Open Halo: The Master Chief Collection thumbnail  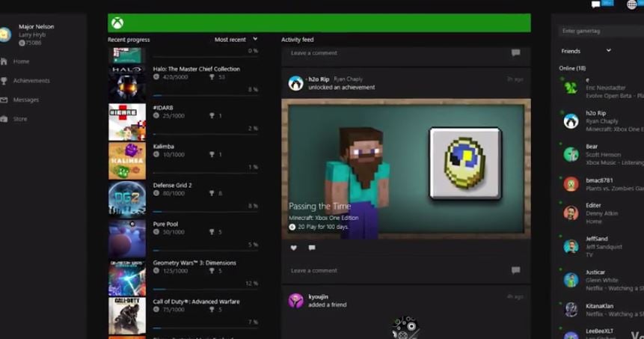point(127,83)
